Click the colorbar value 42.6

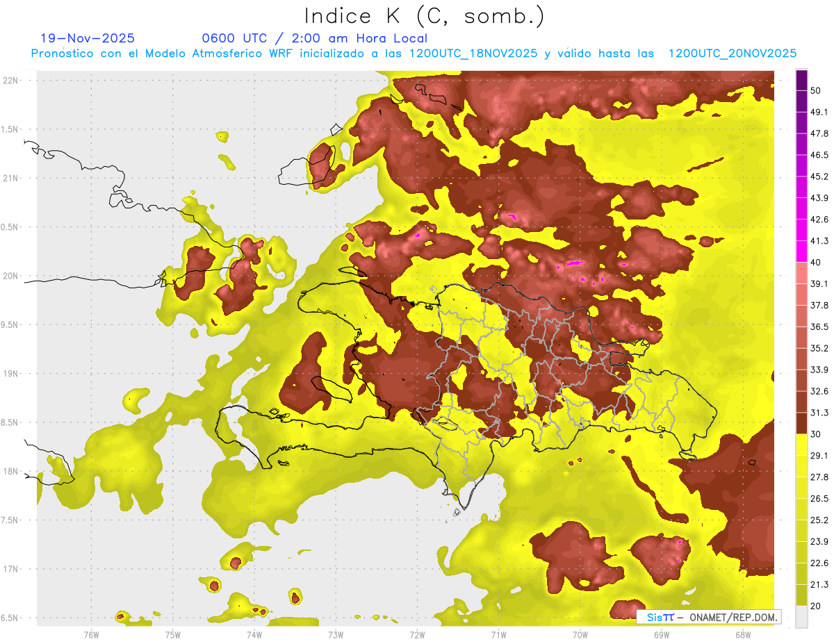tap(819, 220)
